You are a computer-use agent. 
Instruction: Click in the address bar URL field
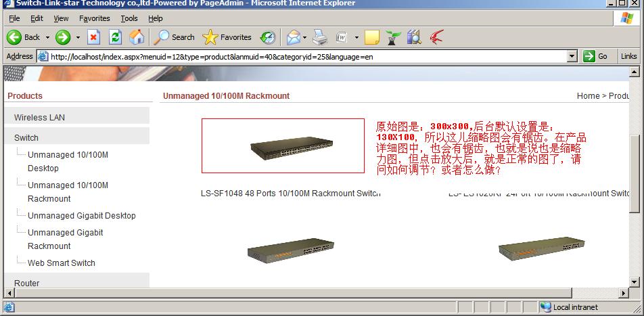304,56
